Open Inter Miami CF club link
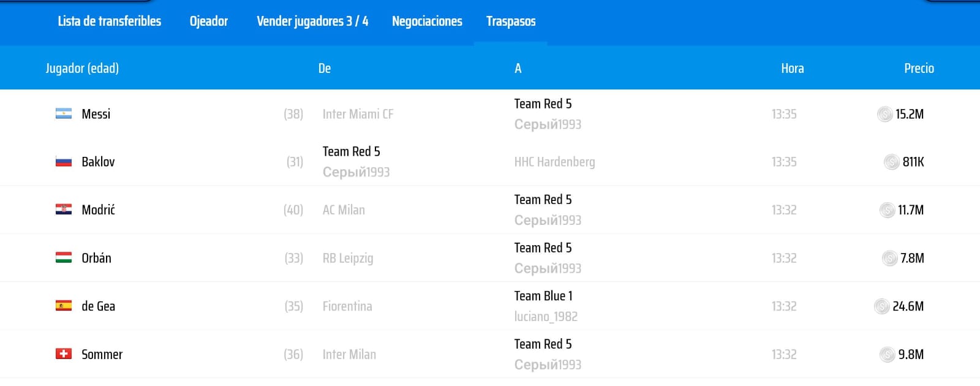 [x=358, y=114]
